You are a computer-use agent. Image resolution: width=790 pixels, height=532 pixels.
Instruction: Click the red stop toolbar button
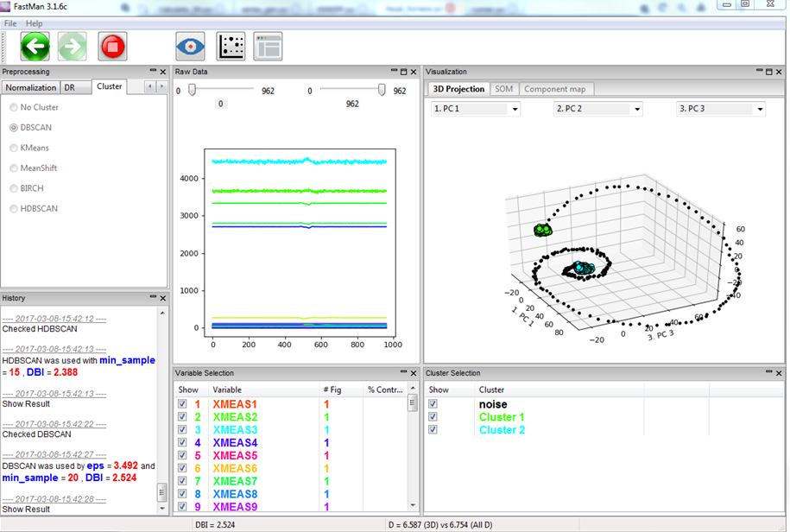coord(112,47)
